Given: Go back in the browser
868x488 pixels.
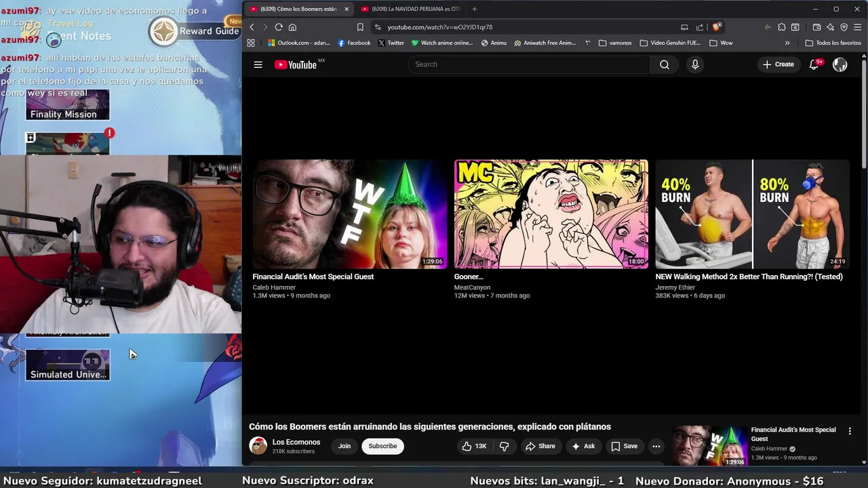Looking at the screenshot, I should tap(252, 27).
